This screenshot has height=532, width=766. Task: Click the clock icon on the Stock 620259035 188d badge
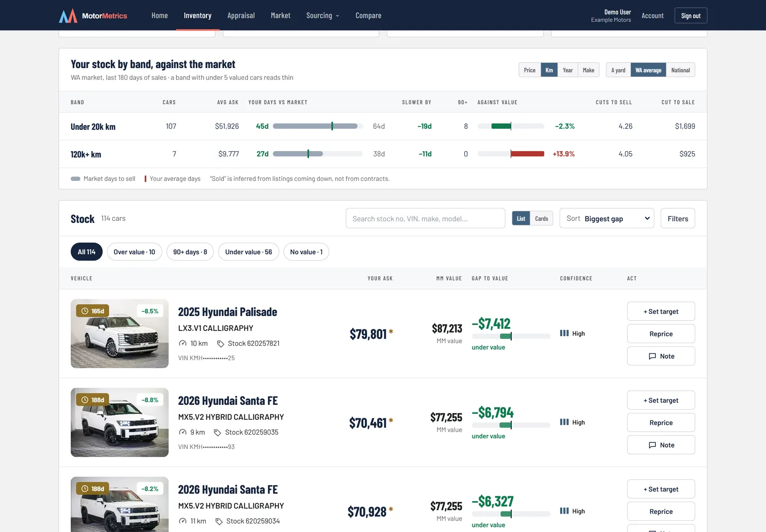pyautogui.click(x=85, y=400)
